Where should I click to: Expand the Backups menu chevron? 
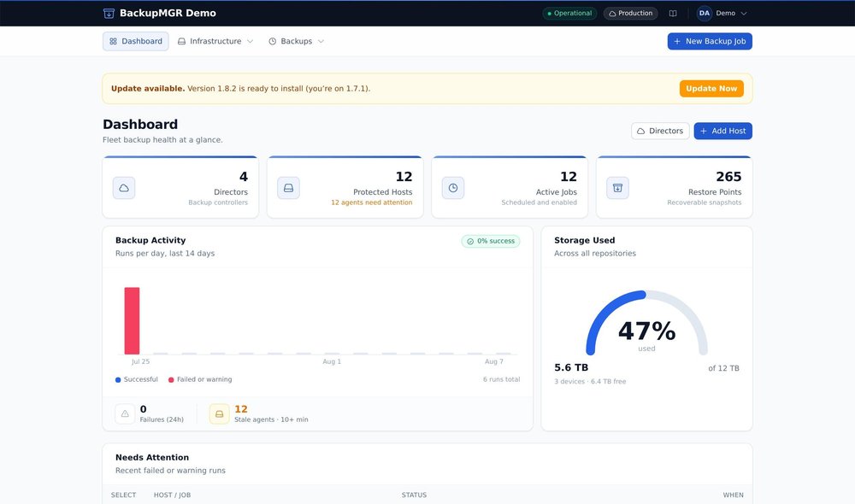[x=321, y=41]
